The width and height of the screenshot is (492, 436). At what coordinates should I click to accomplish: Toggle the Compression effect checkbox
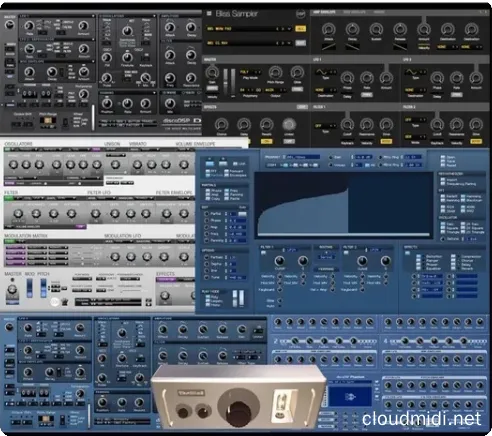tap(453, 256)
